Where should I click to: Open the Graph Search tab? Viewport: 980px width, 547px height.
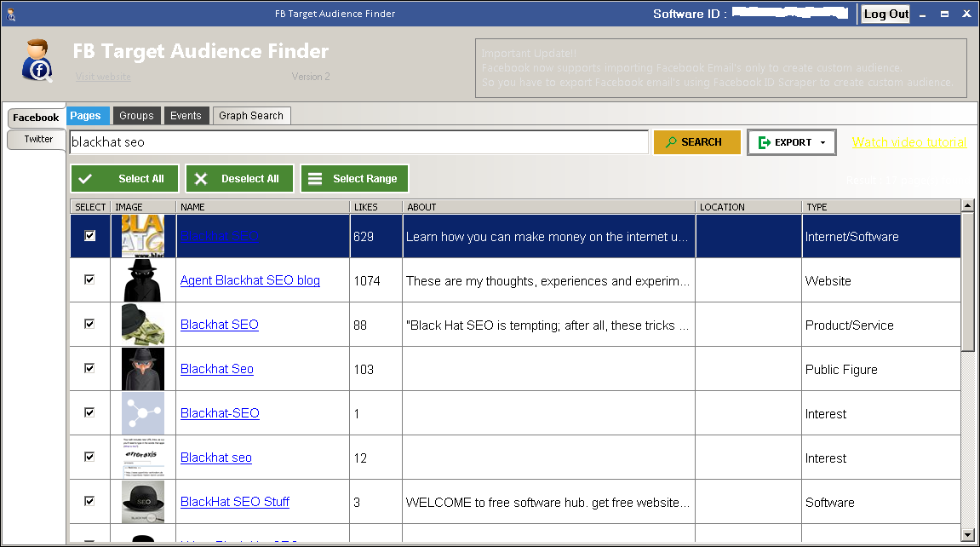pos(251,116)
